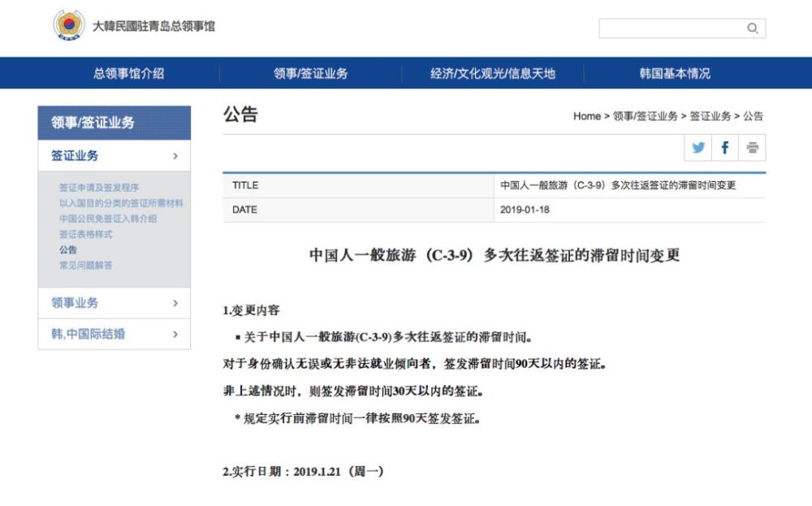Share the announcement on Twitter
Viewport: 812px width, 506px height.
tap(698, 147)
